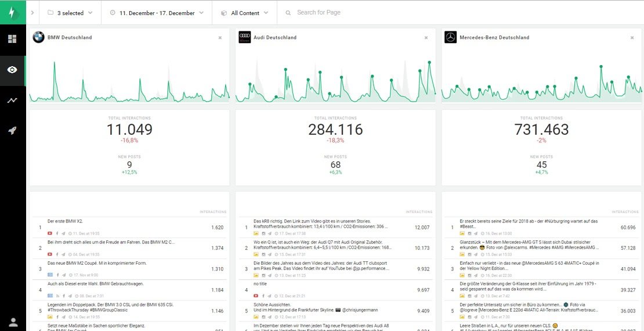
Task: Remove the Audi Deutschland card
Action: click(x=426, y=37)
